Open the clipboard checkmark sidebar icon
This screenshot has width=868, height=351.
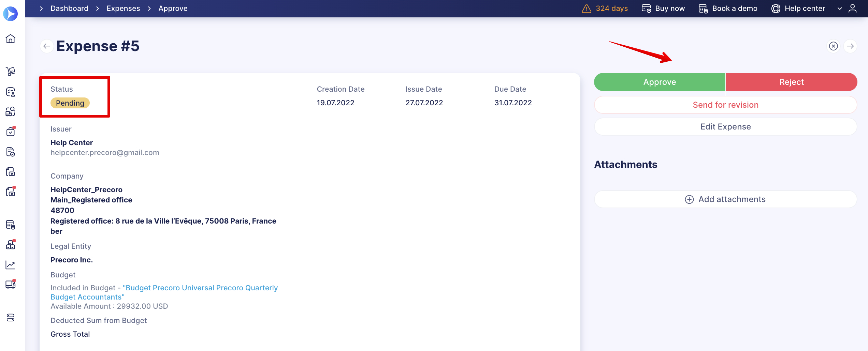click(x=11, y=132)
